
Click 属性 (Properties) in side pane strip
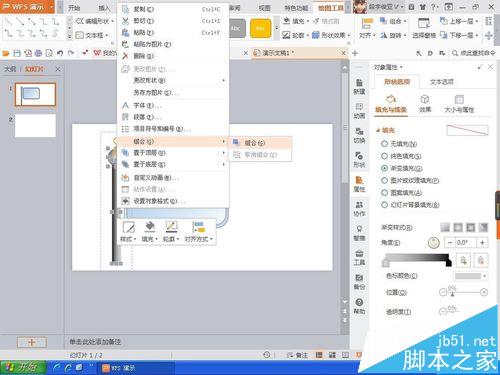359,185
